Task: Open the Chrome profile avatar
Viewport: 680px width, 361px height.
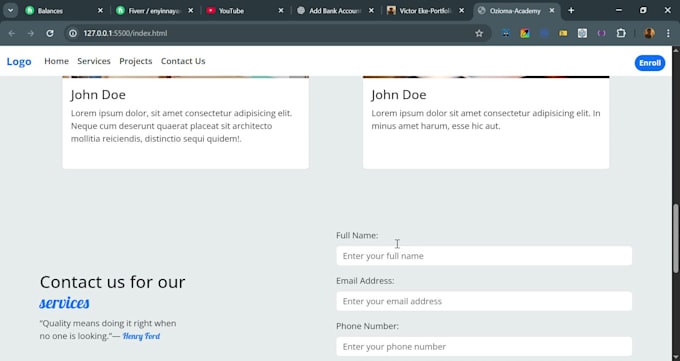Action: point(649,33)
